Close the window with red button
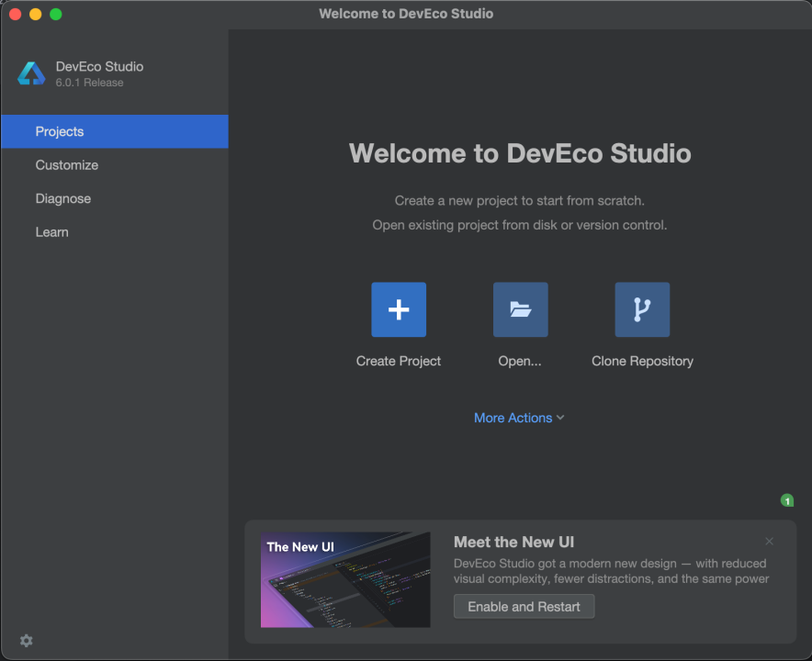The image size is (812, 661). (15, 14)
